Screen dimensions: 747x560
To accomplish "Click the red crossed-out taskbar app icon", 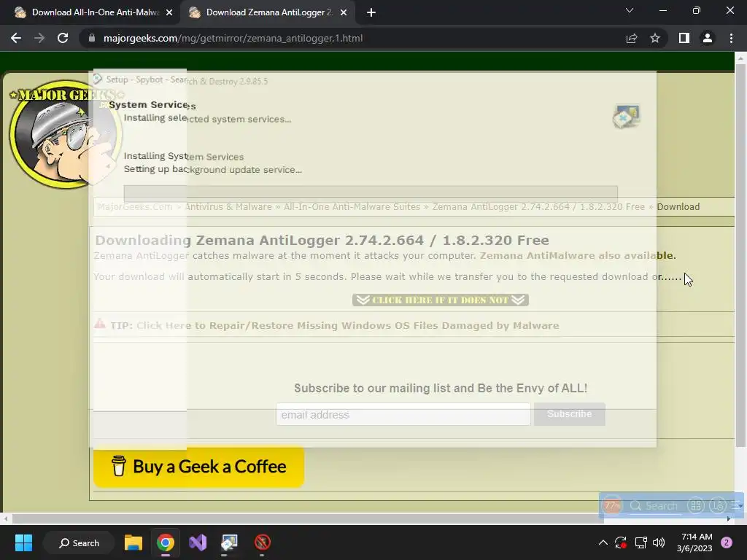I will (262, 542).
